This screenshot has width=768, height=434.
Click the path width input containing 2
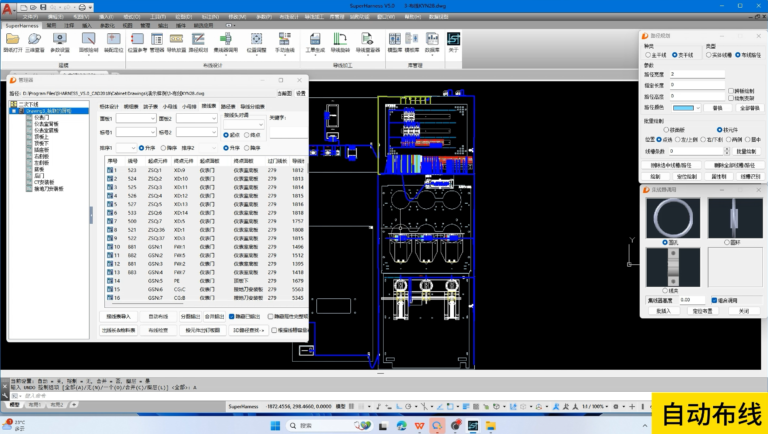click(x=697, y=74)
